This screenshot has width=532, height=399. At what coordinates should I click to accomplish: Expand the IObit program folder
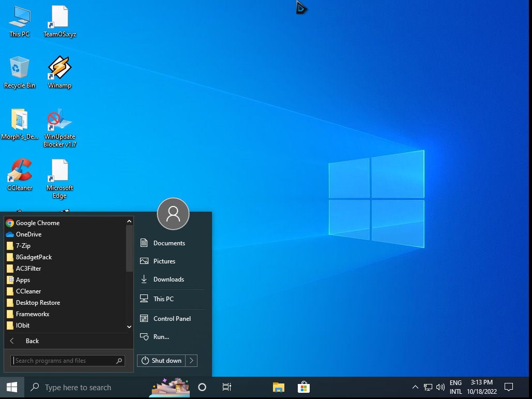pyautogui.click(x=23, y=326)
